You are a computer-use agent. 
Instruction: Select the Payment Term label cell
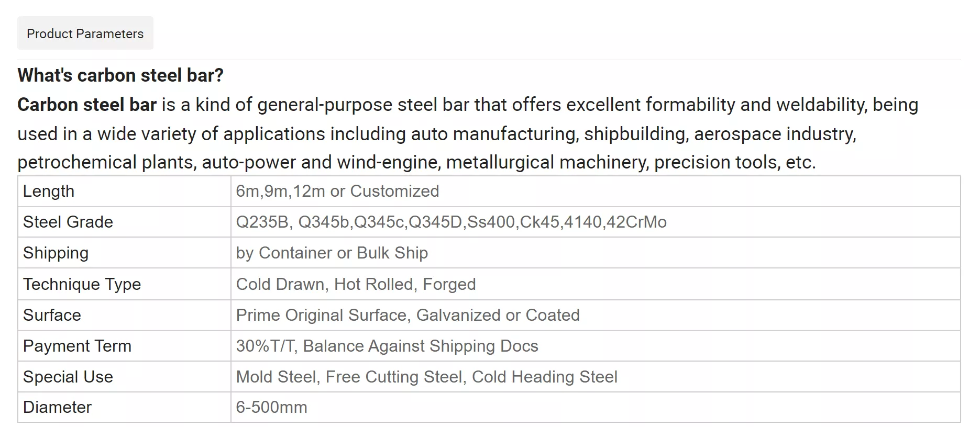(124, 346)
